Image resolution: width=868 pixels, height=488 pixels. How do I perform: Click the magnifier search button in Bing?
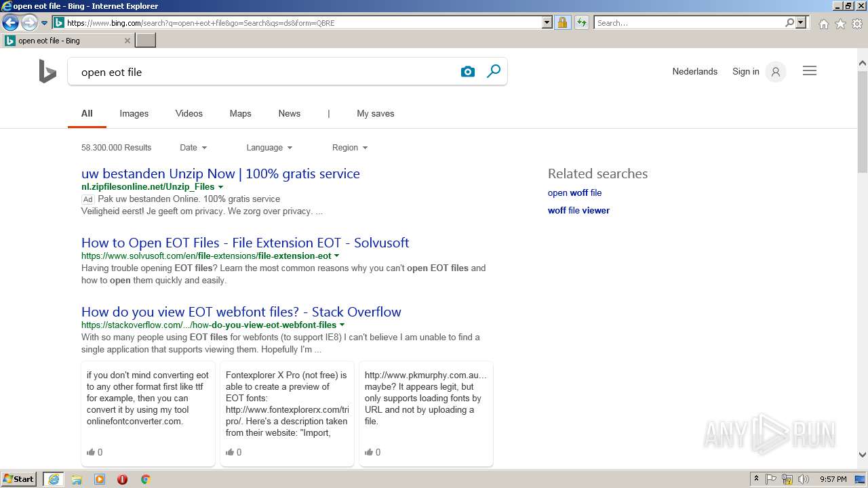point(494,71)
